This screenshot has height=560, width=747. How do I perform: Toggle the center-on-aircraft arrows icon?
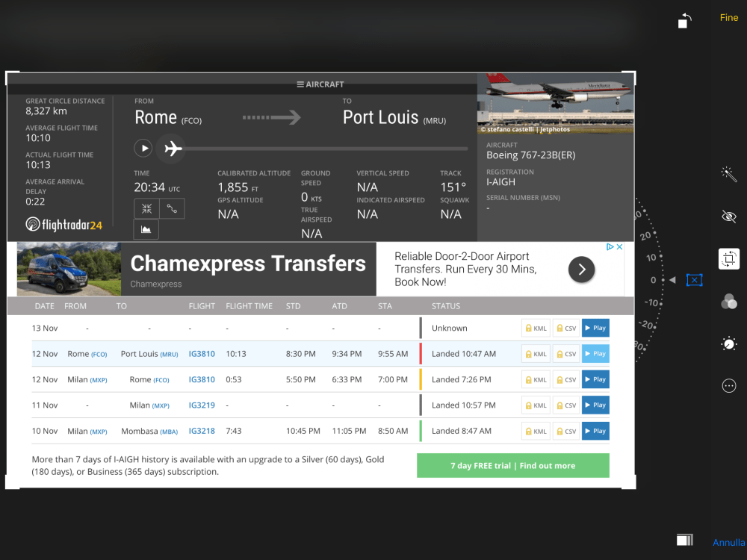click(x=146, y=208)
